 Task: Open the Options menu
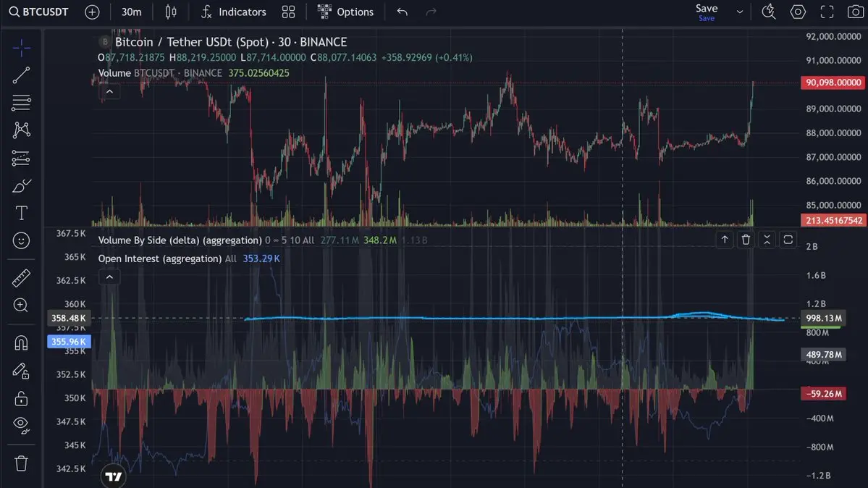345,12
